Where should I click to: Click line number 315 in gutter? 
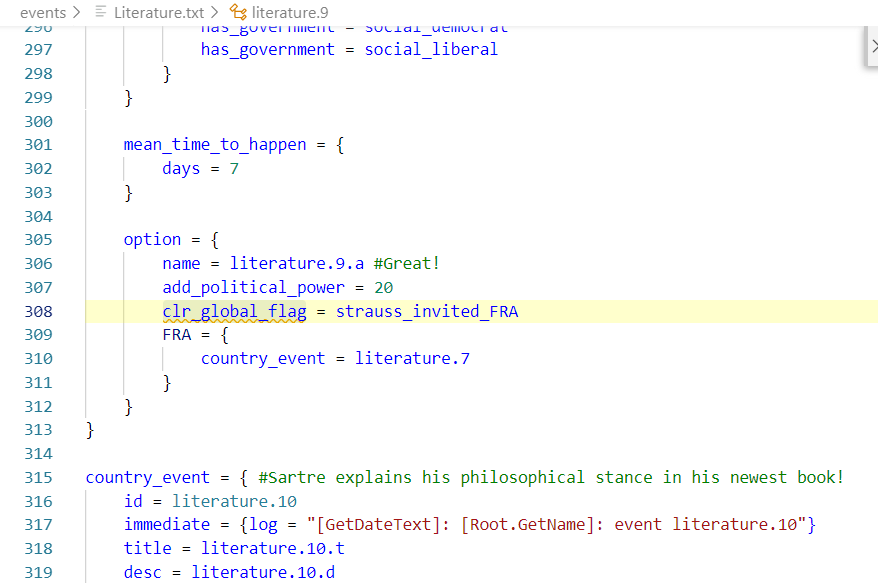(39, 478)
